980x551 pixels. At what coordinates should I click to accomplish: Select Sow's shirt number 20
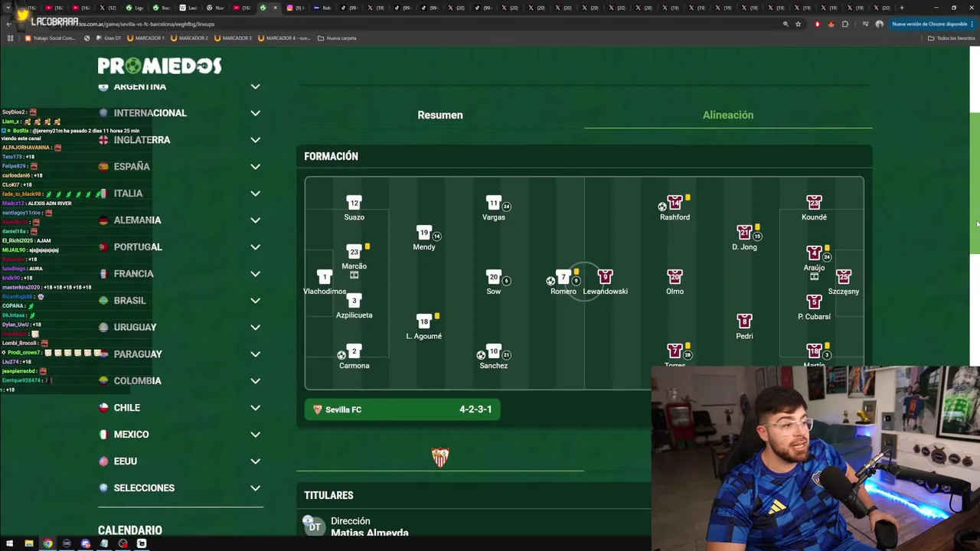(x=493, y=277)
